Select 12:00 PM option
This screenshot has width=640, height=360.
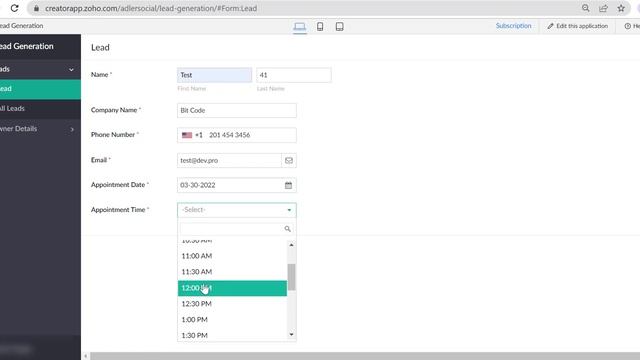click(x=232, y=288)
